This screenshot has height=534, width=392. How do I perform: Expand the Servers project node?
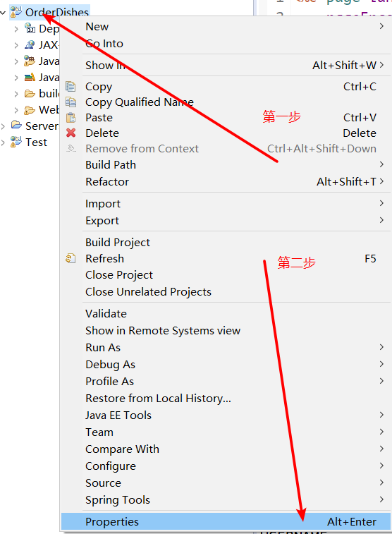pyautogui.click(x=3, y=126)
